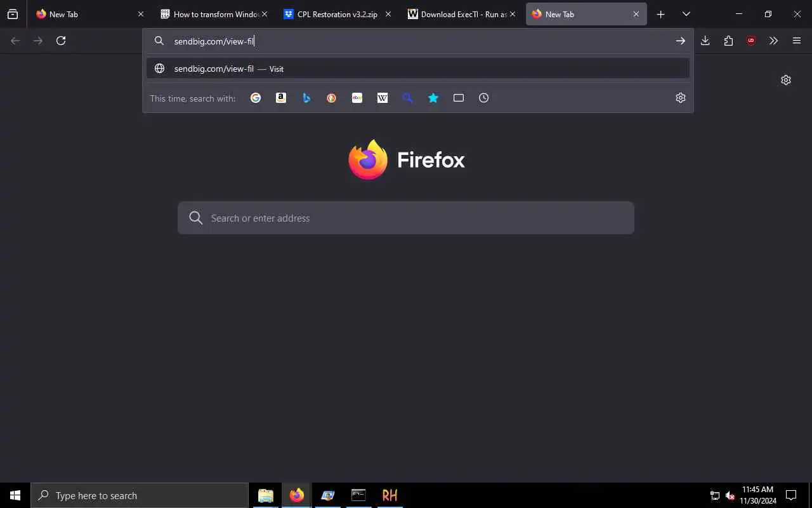Open Firefox View icon
Viewport: 812px width, 508px height.
pos(13,14)
